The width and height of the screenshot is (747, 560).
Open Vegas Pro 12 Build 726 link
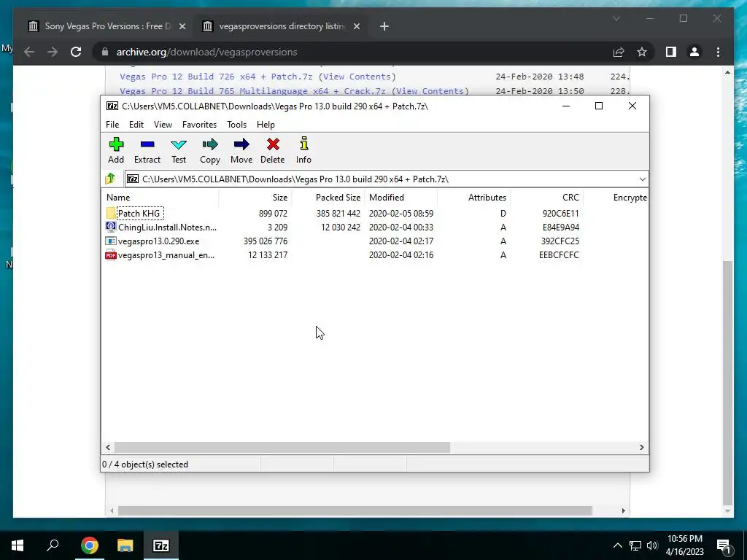coord(215,76)
